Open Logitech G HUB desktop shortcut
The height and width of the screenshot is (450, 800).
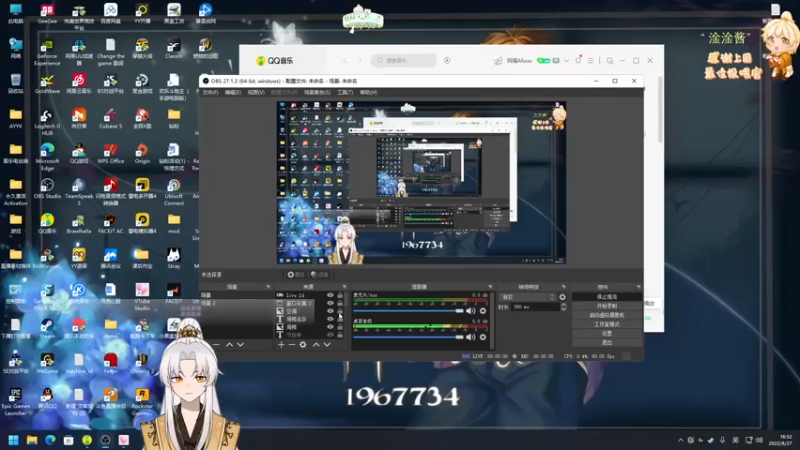click(x=47, y=122)
